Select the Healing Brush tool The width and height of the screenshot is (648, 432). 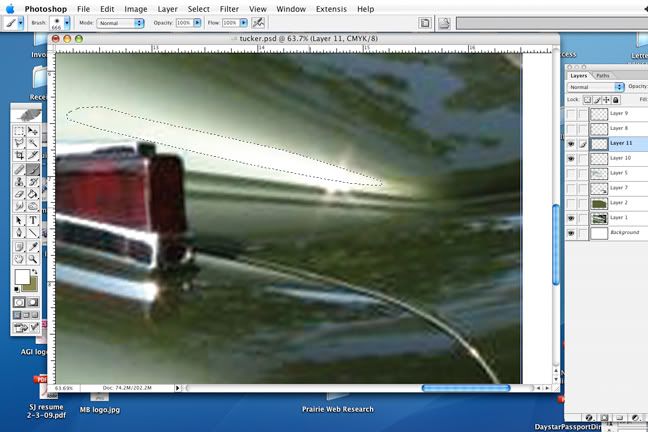pyautogui.click(x=19, y=169)
